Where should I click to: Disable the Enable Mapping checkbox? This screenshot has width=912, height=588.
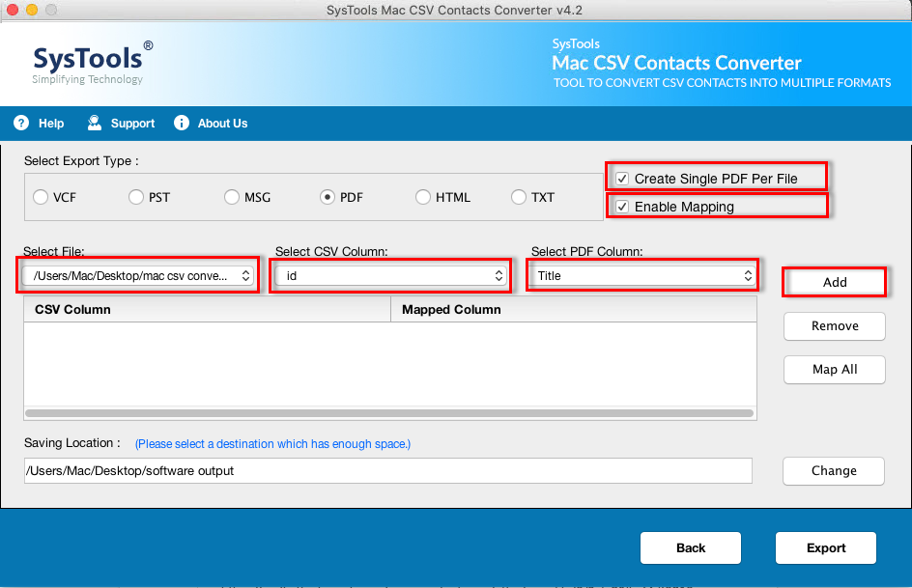coord(620,206)
